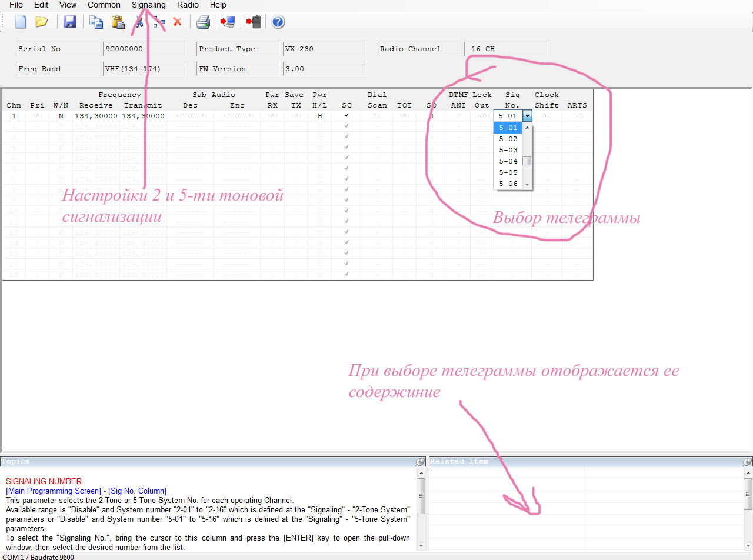This screenshot has height=560, width=753.
Task: Click channel 1 Lock Out cell
Action: [x=482, y=116]
